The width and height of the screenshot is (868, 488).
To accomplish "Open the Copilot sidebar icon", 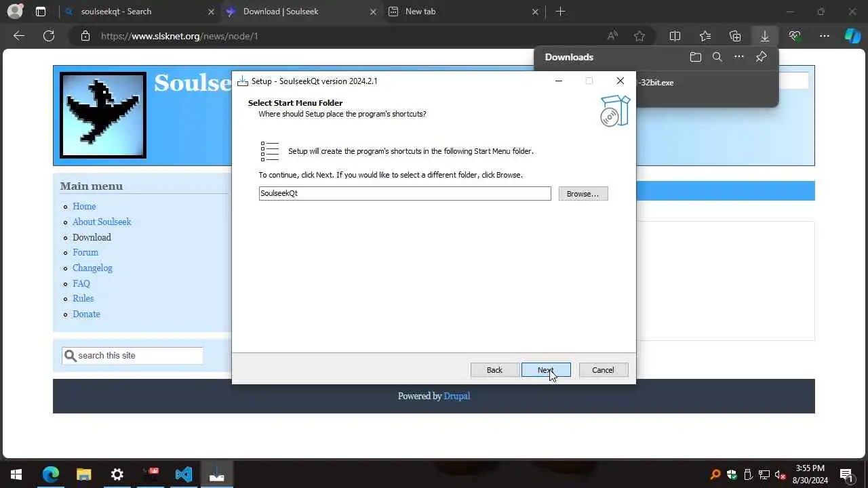I will tap(852, 36).
